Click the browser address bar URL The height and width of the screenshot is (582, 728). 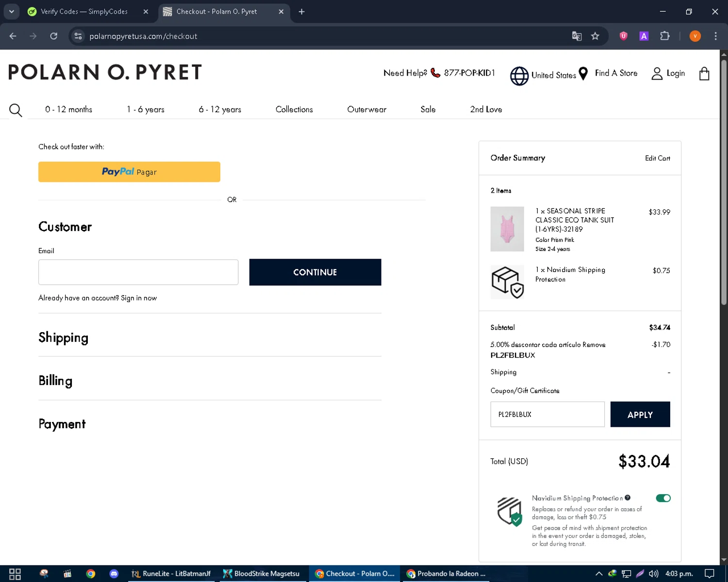tap(143, 36)
